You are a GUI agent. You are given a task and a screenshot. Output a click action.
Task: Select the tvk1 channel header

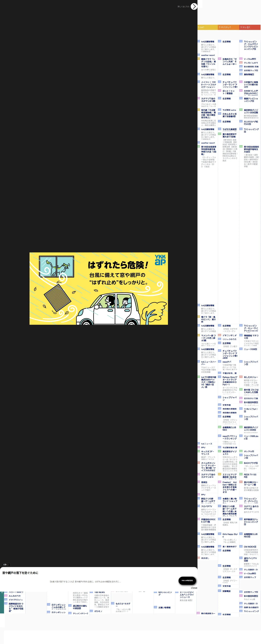coord(207,27)
